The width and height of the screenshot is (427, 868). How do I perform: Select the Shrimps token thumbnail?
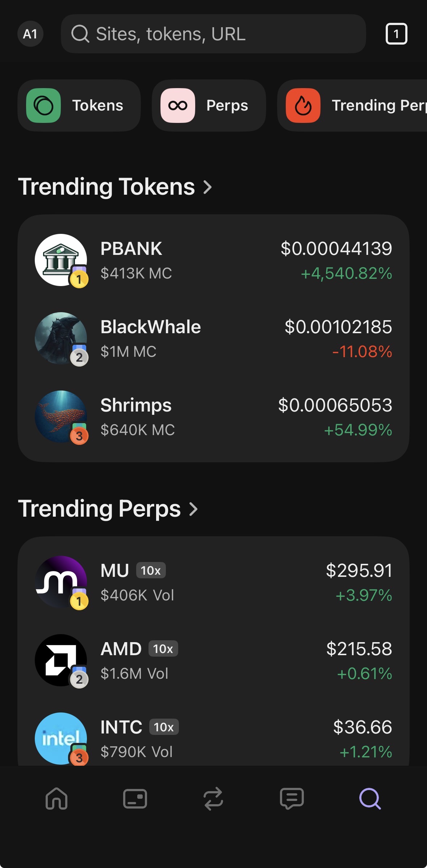pyautogui.click(x=61, y=417)
